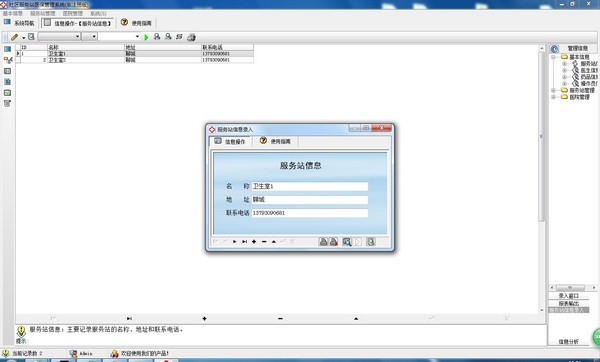The width and height of the screenshot is (600, 362).
Task: Click the green chart icon in left sidebar
Action: [7, 93]
